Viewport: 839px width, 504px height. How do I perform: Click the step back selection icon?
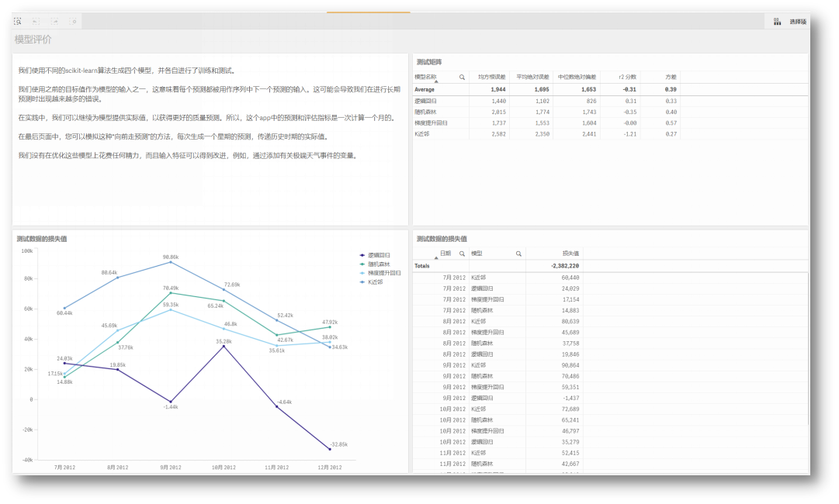tap(36, 22)
